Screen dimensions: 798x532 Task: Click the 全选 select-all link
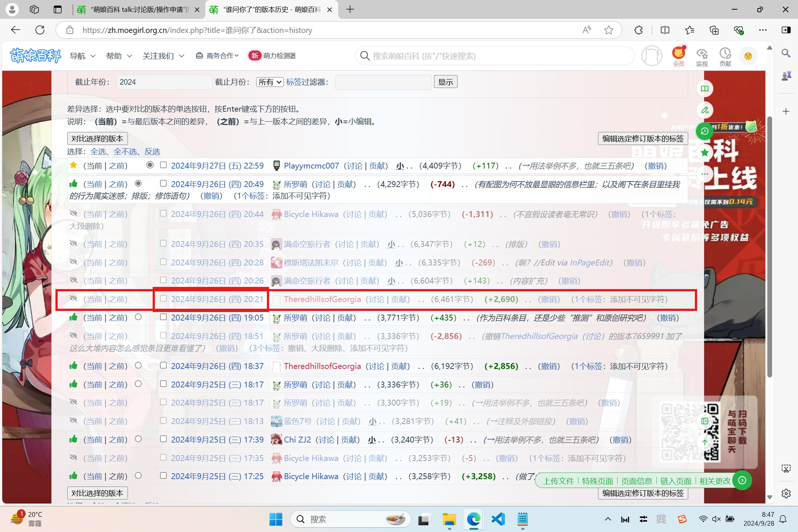pyautogui.click(x=98, y=152)
